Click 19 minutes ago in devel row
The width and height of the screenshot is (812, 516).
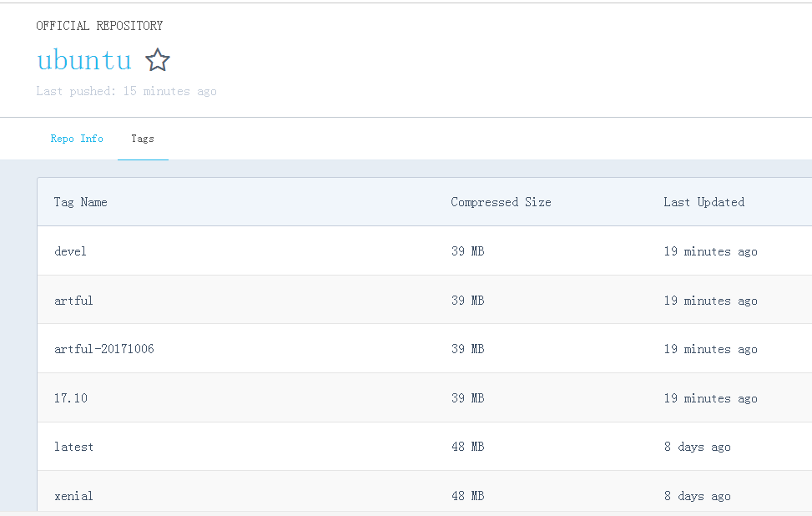click(710, 251)
